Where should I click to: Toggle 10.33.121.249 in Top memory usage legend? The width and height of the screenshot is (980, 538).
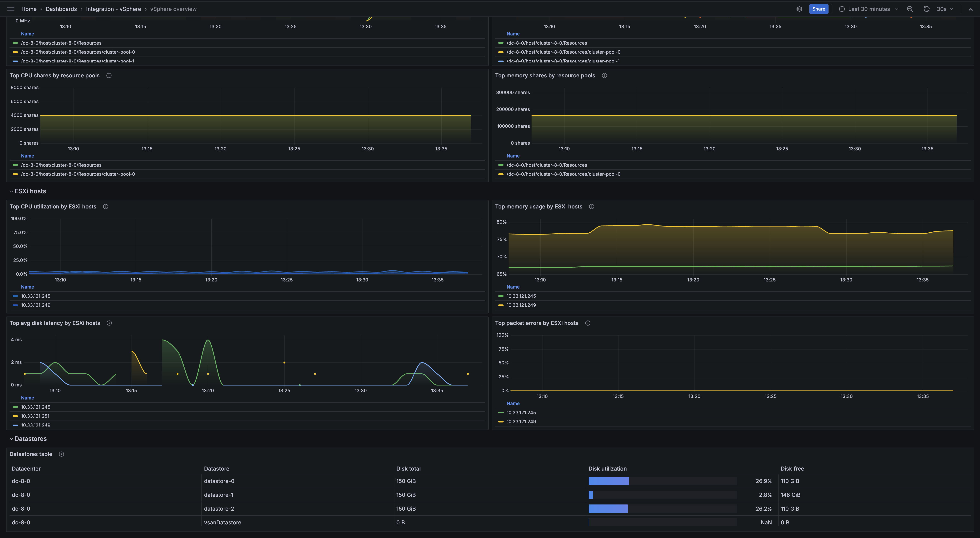click(521, 305)
